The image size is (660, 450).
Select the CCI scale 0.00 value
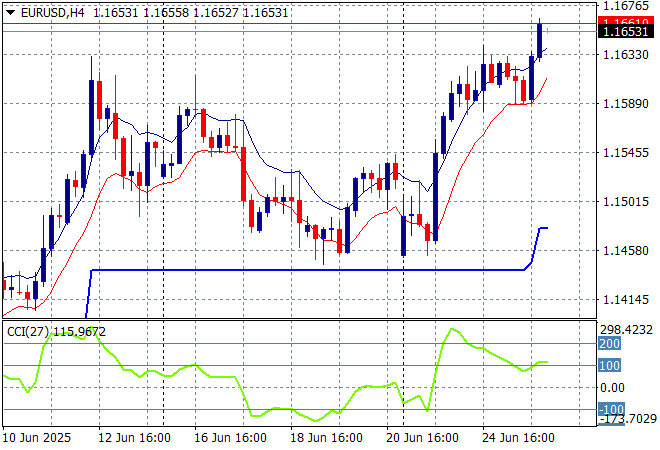612,388
